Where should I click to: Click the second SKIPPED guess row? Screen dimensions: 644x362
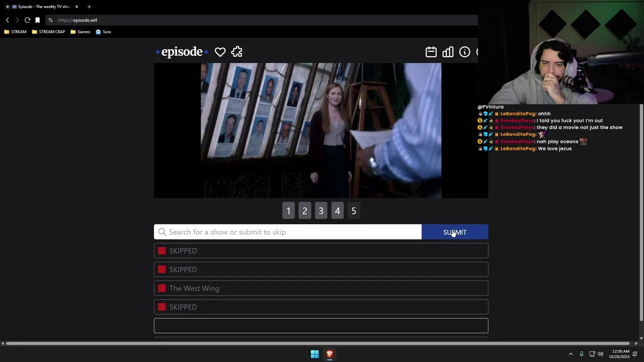tap(321, 269)
